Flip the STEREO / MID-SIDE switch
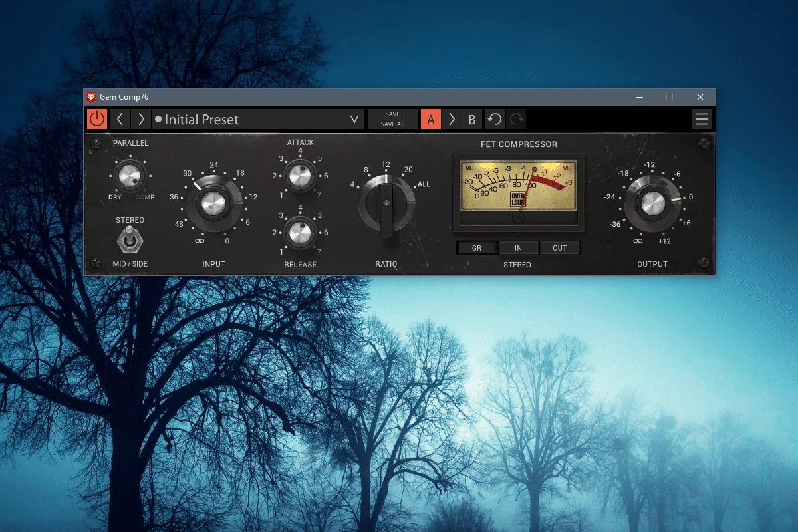The width and height of the screenshot is (798, 532). pos(128,239)
